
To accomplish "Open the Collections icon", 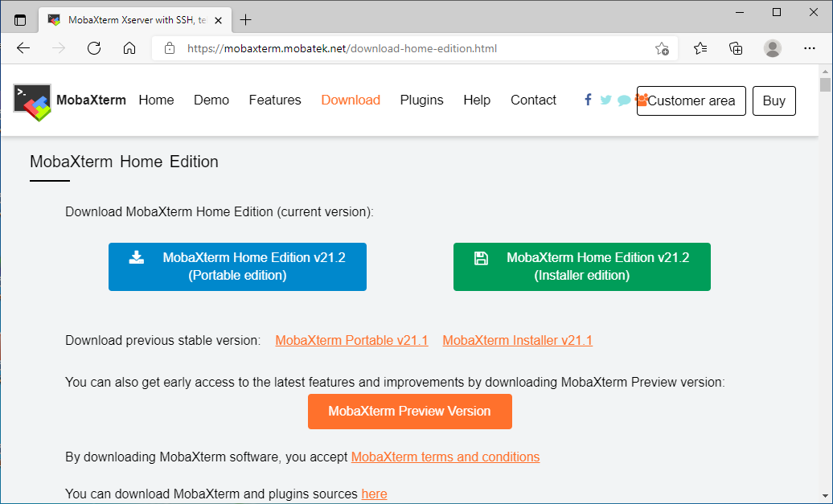I will (x=736, y=48).
